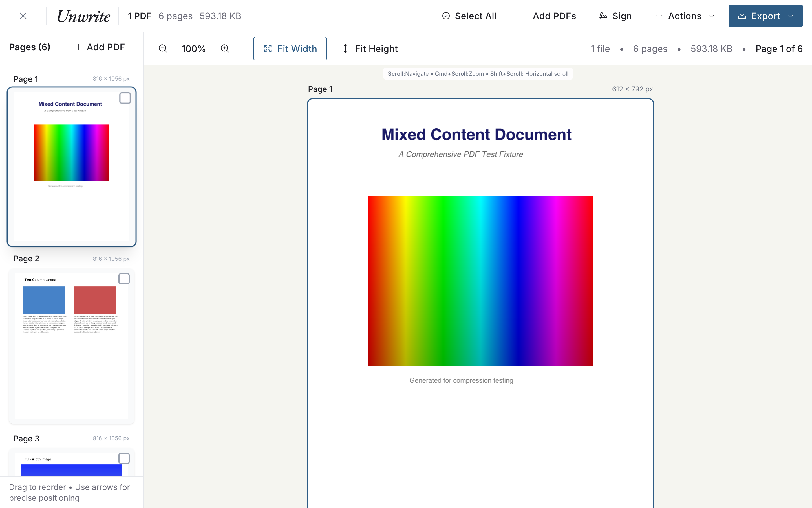The image size is (812, 508).
Task: Click the rainbow gradient image on page
Action: coord(480,281)
